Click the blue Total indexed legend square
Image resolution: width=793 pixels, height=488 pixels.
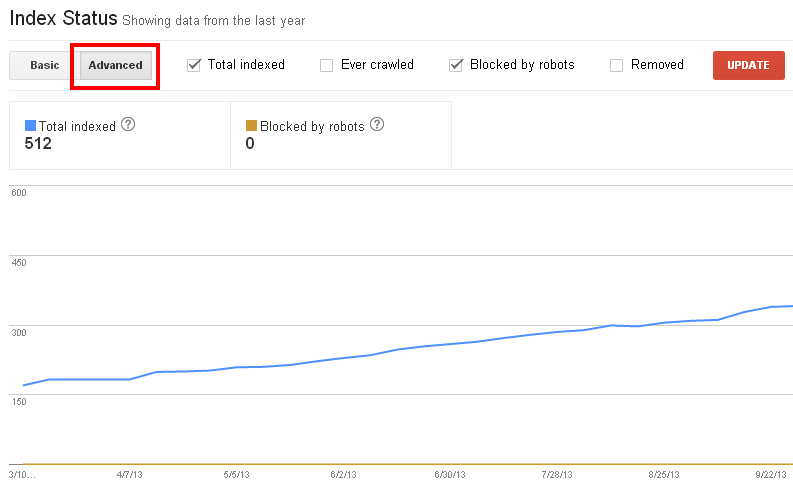pyautogui.click(x=30, y=125)
